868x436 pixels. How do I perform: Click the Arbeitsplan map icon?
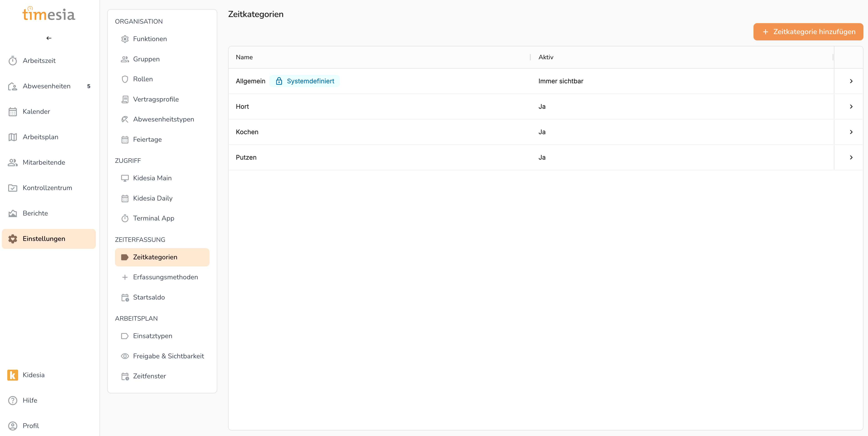(13, 137)
